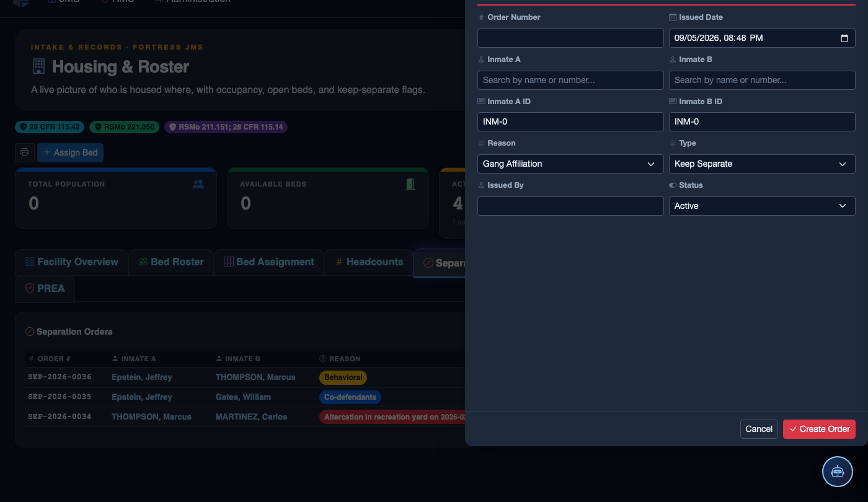Click the Bed Roster people icon
868x502 pixels.
[143, 262]
